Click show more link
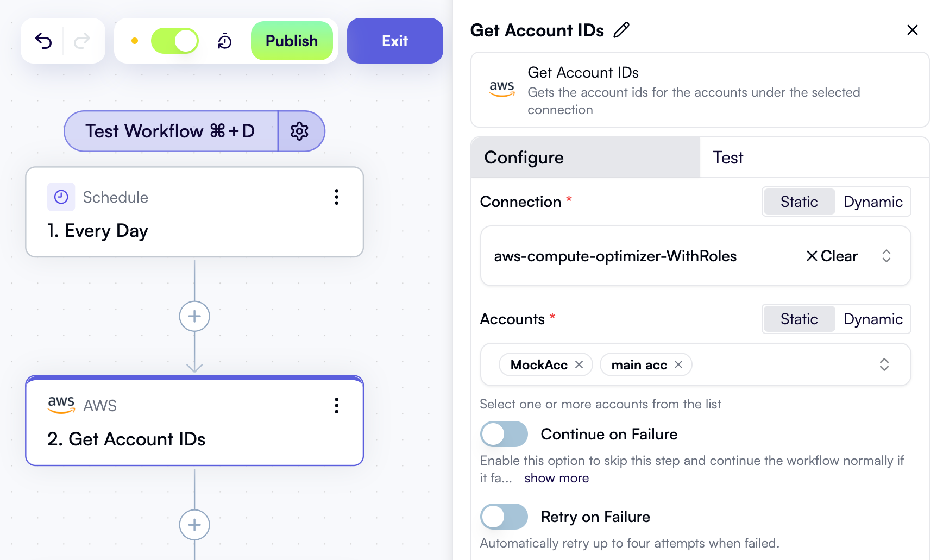The height and width of the screenshot is (560, 943). [556, 478]
